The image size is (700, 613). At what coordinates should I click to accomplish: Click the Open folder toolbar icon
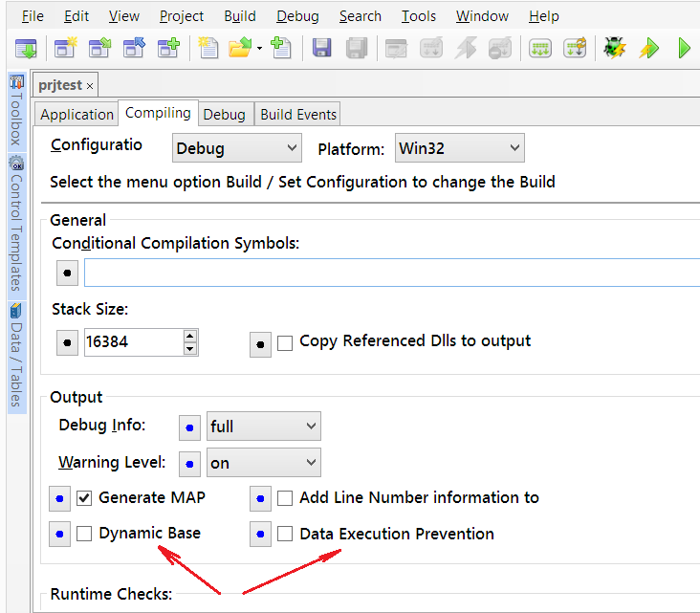240,48
